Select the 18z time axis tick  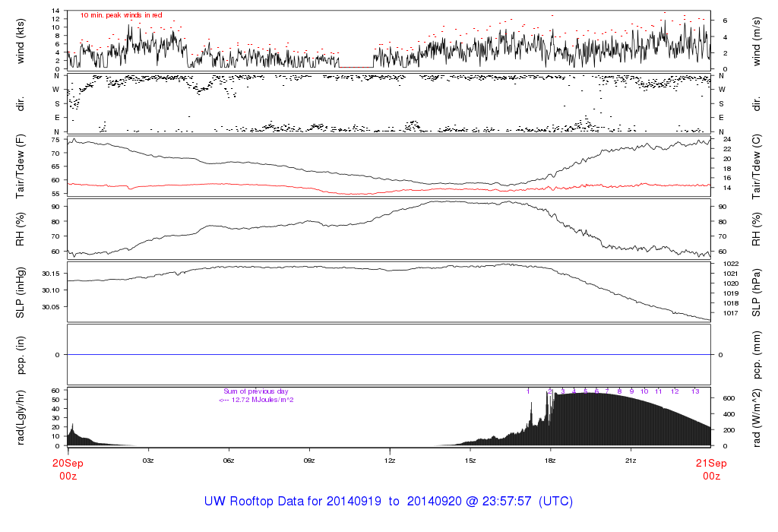click(x=551, y=461)
